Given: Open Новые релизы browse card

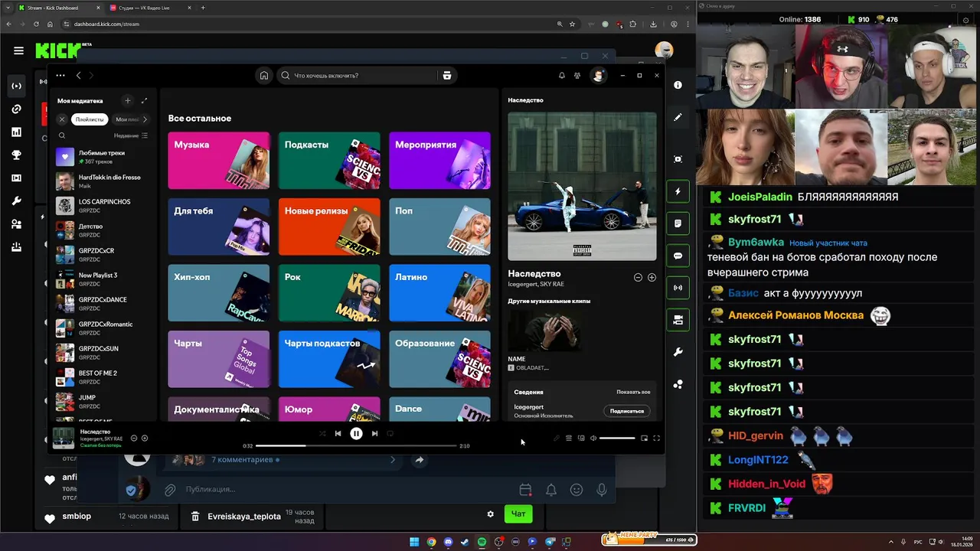Looking at the screenshot, I should (x=329, y=227).
